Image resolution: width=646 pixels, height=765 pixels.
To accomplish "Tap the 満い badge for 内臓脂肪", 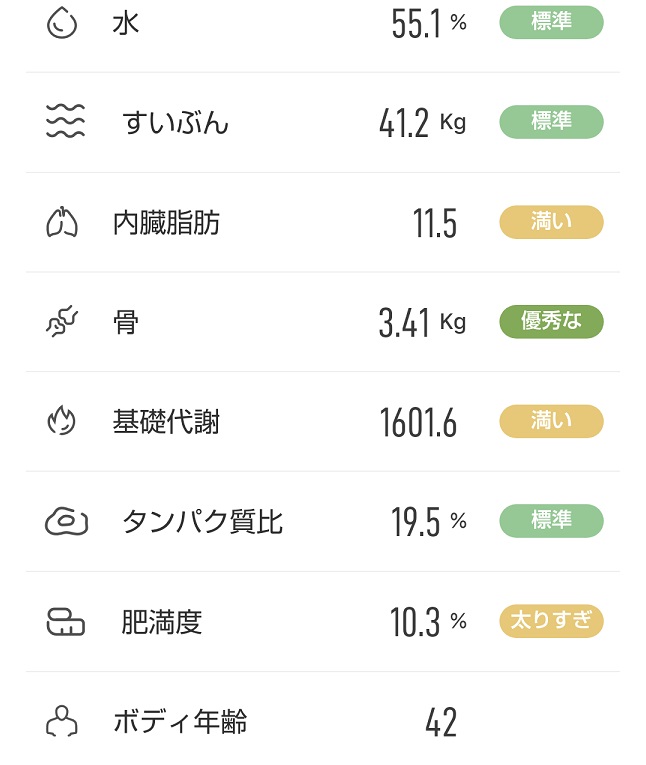I will pyautogui.click(x=551, y=222).
